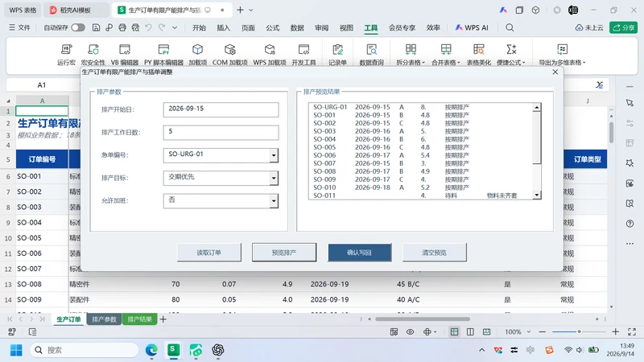The image size is (644, 362).
Task: Click the preview list scroll down arrow
Action: coord(536,195)
